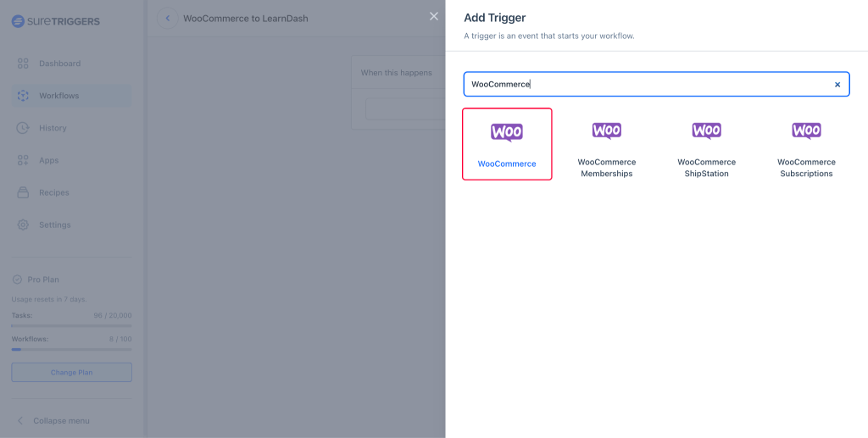Image resolution: width=868 pixels, height=438 pixels.
Task: Select the WooCommerce trigger app icon
Action: click(x=507, y=133)
